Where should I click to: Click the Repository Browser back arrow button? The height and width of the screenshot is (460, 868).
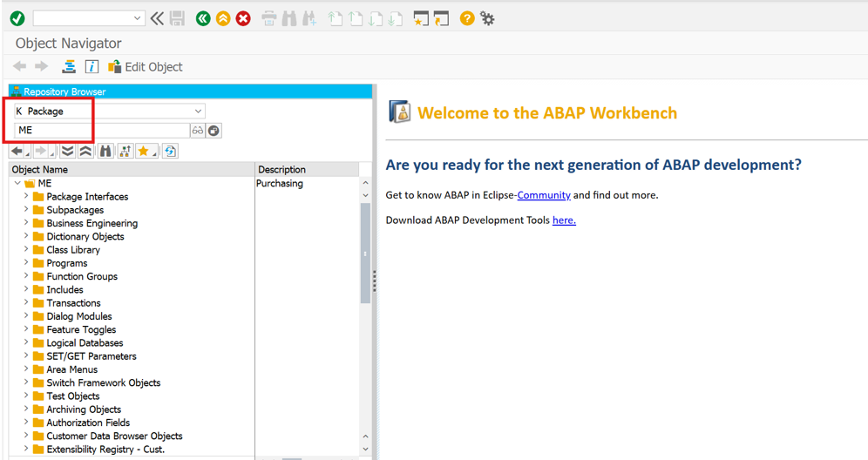tap(17, 151)
